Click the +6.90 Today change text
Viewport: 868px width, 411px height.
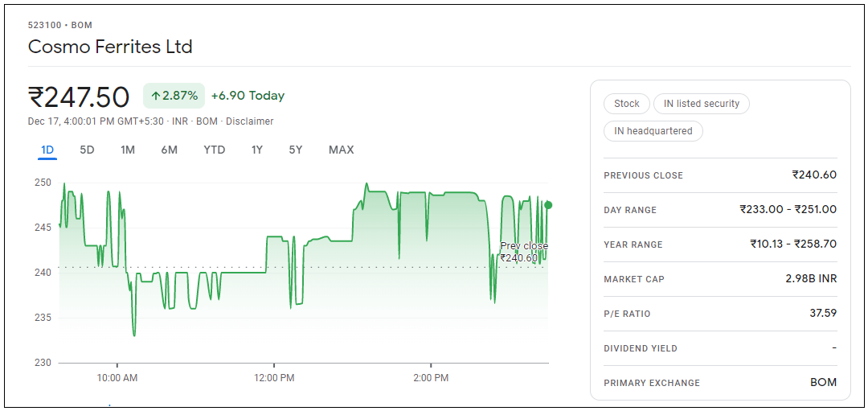click(248, 96)
